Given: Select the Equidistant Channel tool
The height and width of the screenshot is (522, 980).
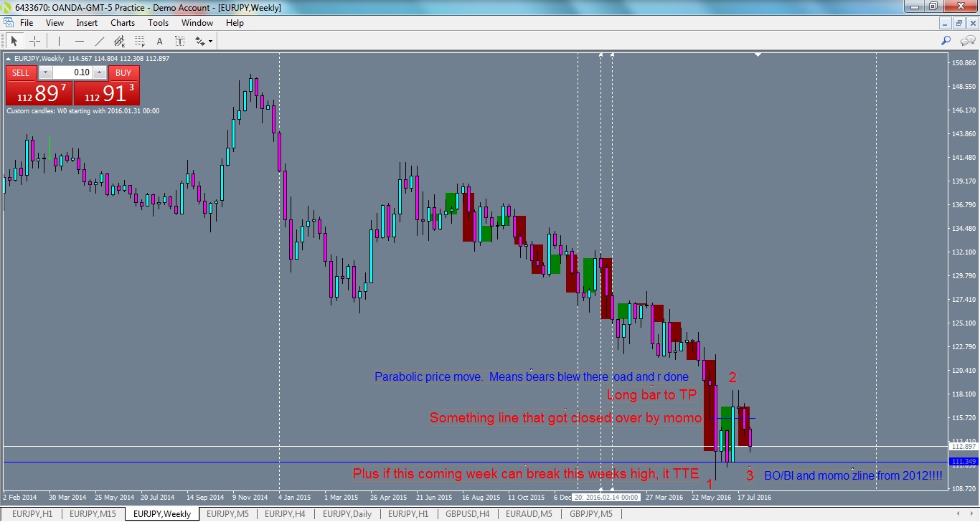Looking at the screenshot, I should click(120, 41).
